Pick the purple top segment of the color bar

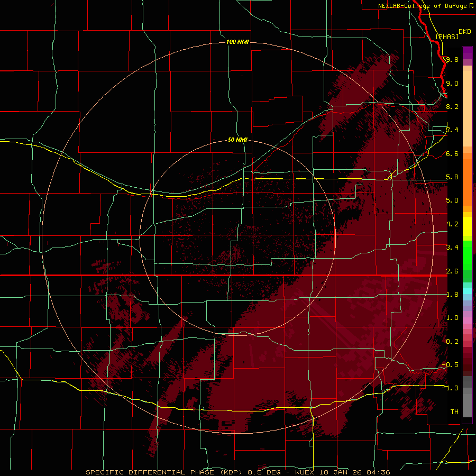coord(467,53)
